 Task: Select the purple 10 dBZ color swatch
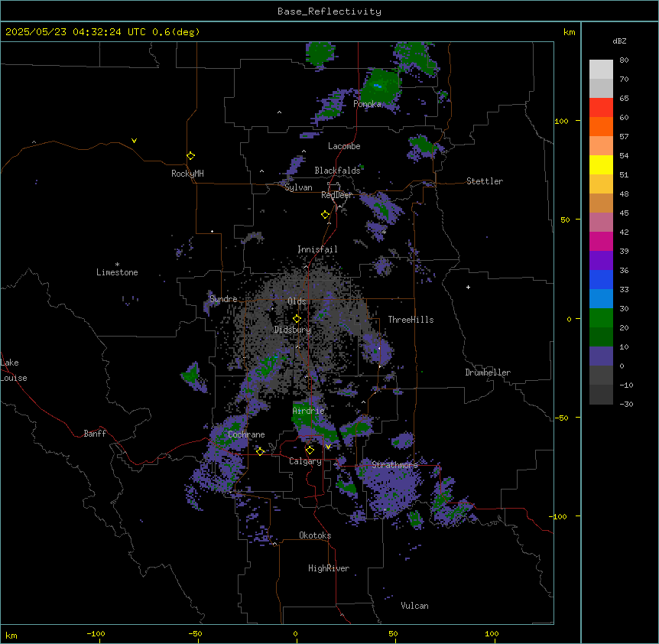pos(601,356)
